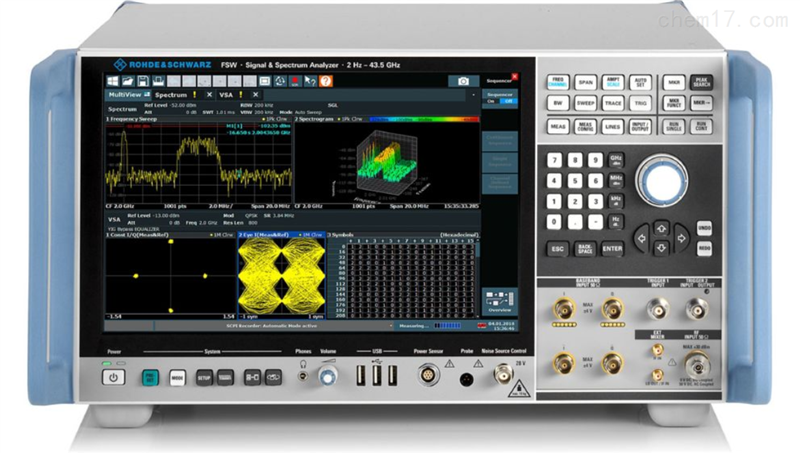
Task: Click the save (floppy disk) icon
Action: (x=144, y=80)
